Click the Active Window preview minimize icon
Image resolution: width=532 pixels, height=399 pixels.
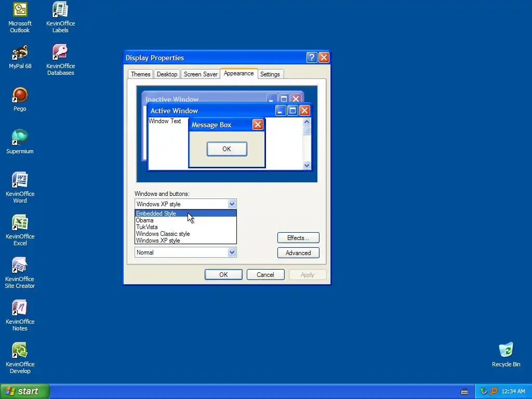(280, 110)
